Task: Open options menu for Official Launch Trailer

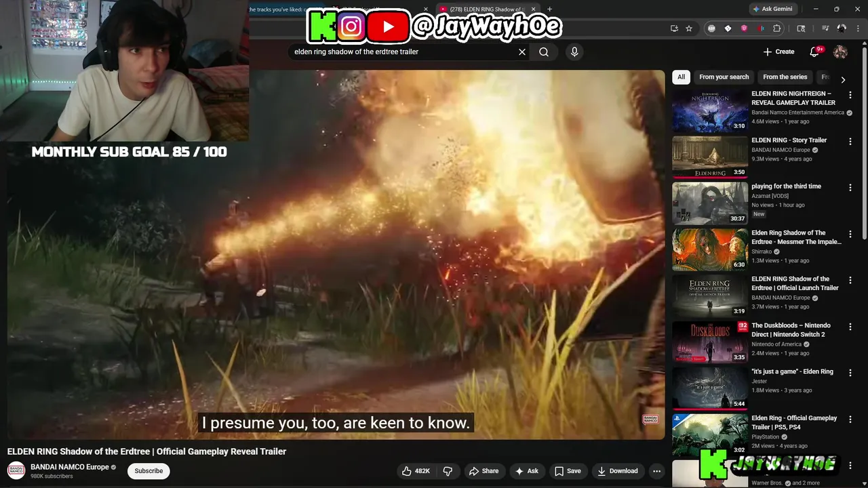Action: coord(850,280)
